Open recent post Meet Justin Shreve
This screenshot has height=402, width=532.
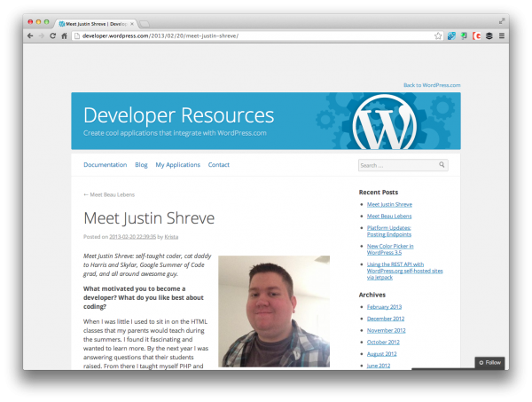point(389,204)
